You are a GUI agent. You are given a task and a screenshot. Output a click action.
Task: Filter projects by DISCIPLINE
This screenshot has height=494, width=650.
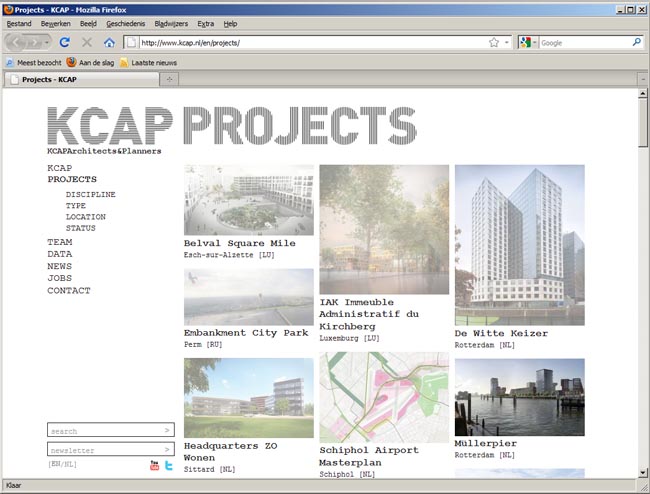pos(91,194)
